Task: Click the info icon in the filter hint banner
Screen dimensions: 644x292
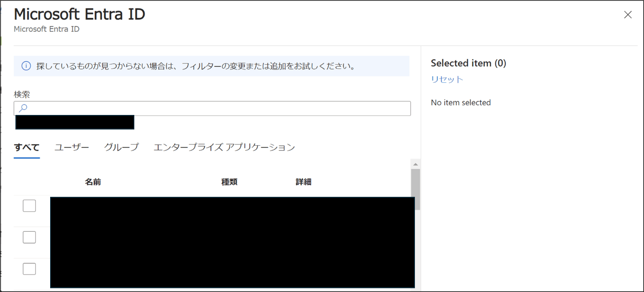Action: 26,66
